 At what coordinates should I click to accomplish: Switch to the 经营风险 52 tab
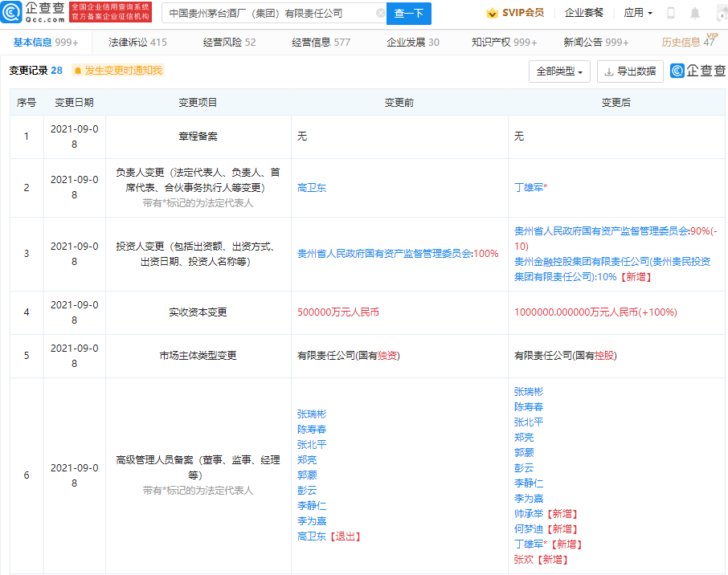pos(229,43)
